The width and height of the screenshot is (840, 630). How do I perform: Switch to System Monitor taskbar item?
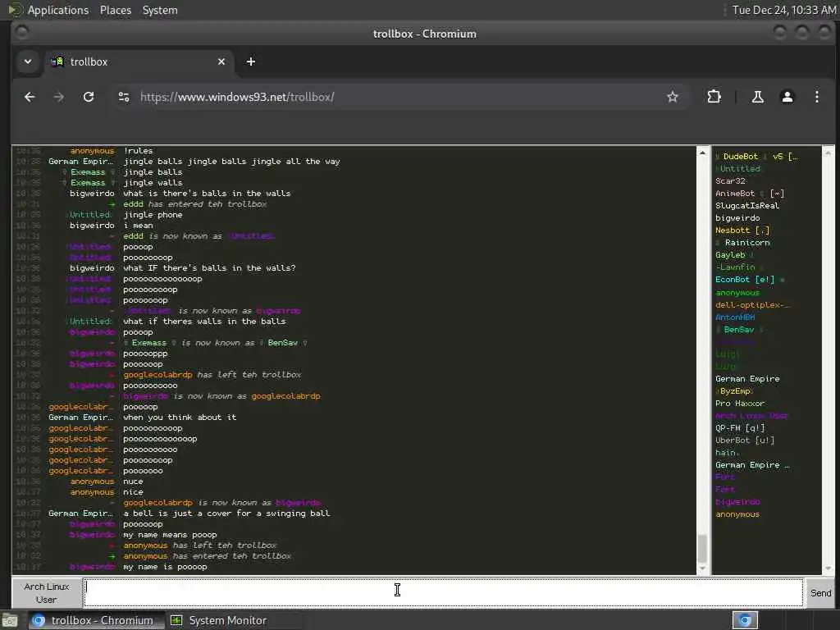pyautogui.click(x=220, y=620)
